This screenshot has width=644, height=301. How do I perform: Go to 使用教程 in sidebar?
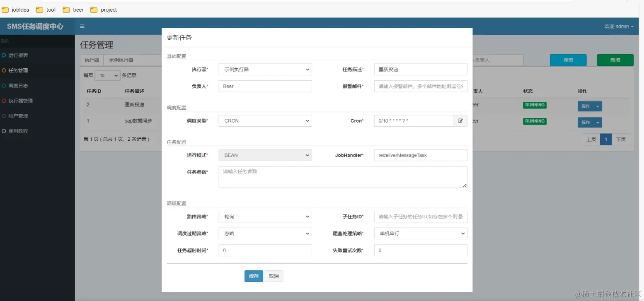[x=18, y=131]
